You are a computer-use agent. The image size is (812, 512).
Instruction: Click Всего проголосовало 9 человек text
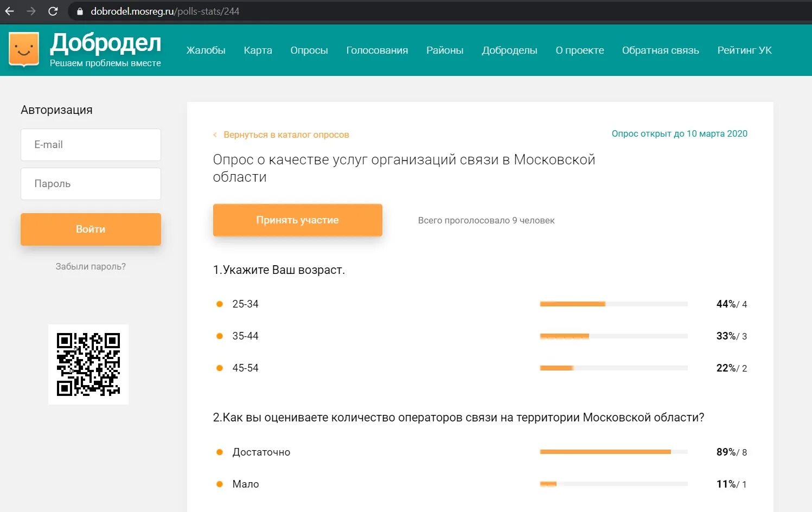coord(486,220)
